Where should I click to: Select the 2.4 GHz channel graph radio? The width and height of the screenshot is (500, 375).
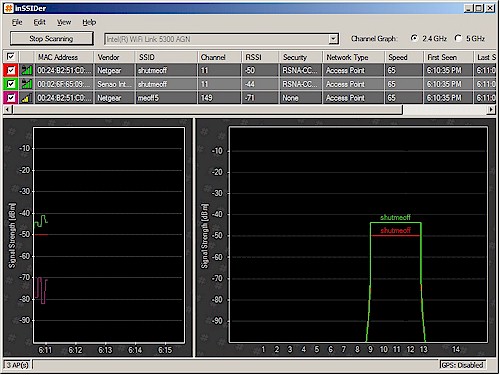pos(414,38)
